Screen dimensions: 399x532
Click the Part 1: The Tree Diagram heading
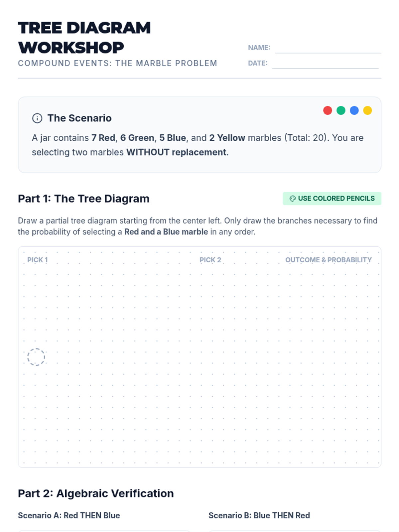point(83,199)
